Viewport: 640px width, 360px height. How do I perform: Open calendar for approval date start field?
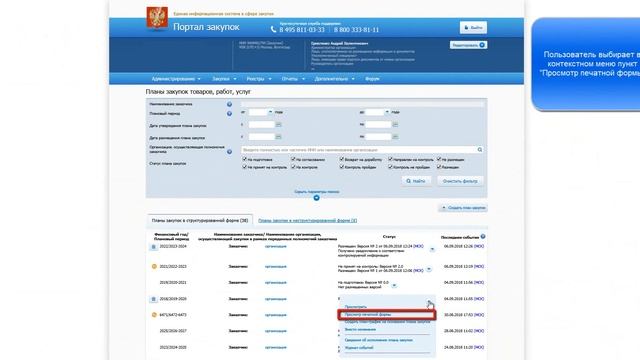pyautogui.click(x=278, y=124)
